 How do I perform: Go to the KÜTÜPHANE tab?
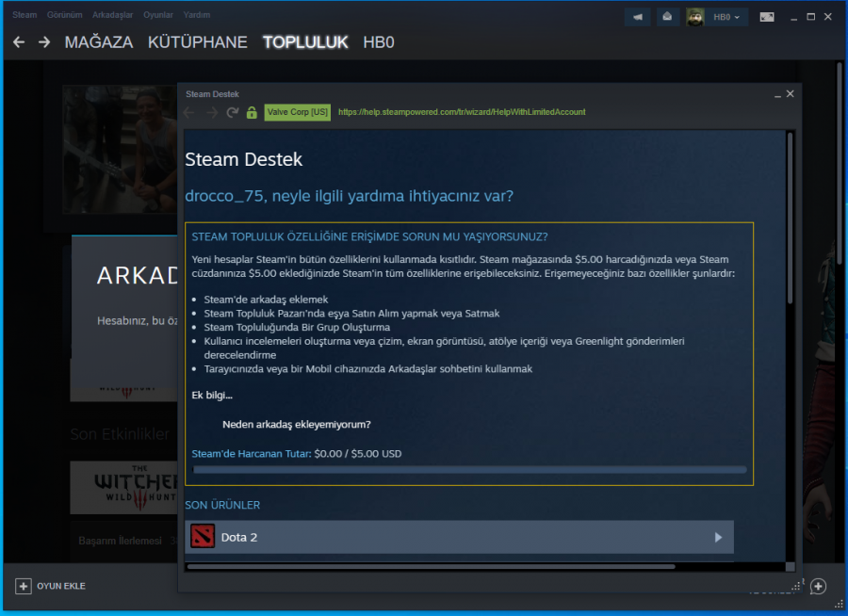click(198, 42)
